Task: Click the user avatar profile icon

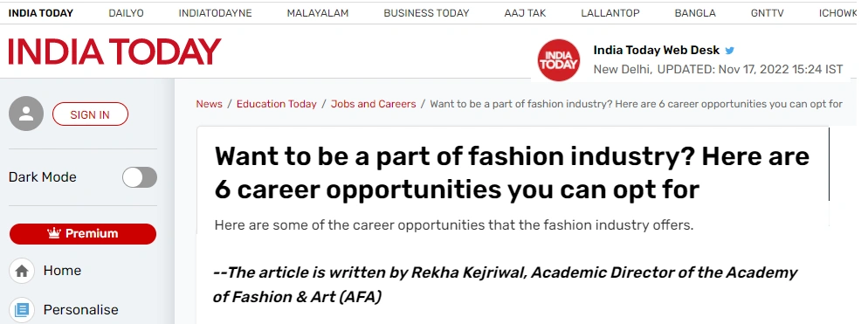Action: pyautogui.click(x=26, y=114)
